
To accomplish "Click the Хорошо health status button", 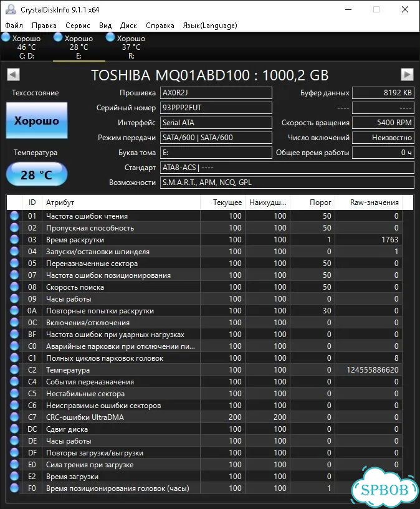I will click(x=37, y=120).
